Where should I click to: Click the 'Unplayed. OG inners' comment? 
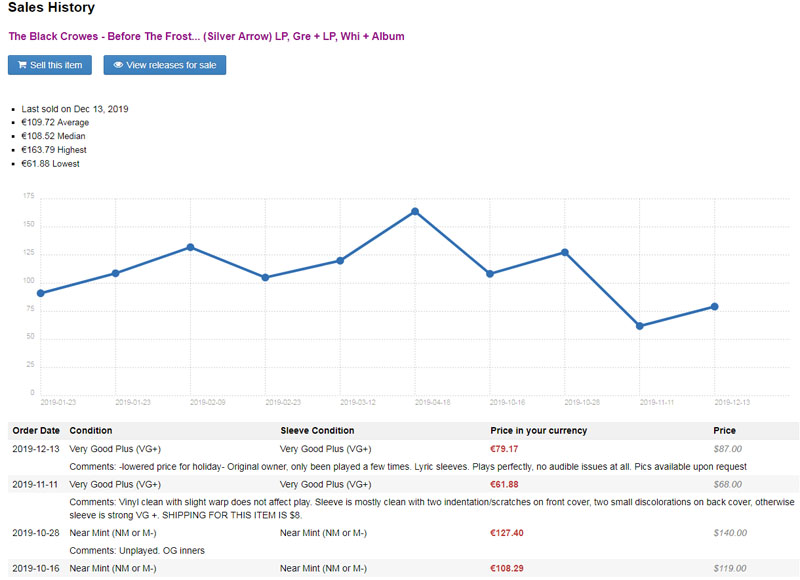137,550
